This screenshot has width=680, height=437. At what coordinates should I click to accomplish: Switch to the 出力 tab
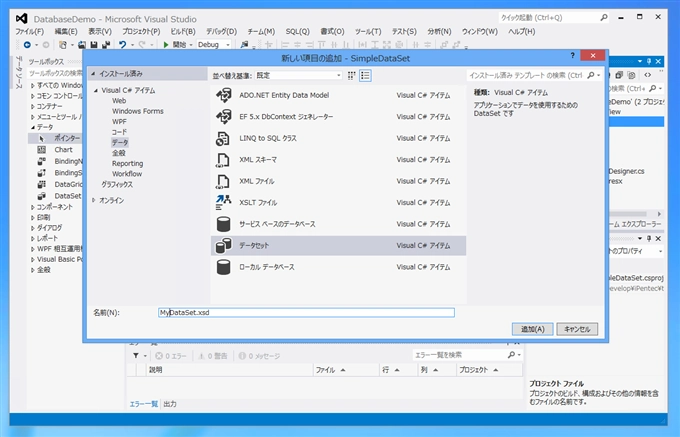coord(170,404)
